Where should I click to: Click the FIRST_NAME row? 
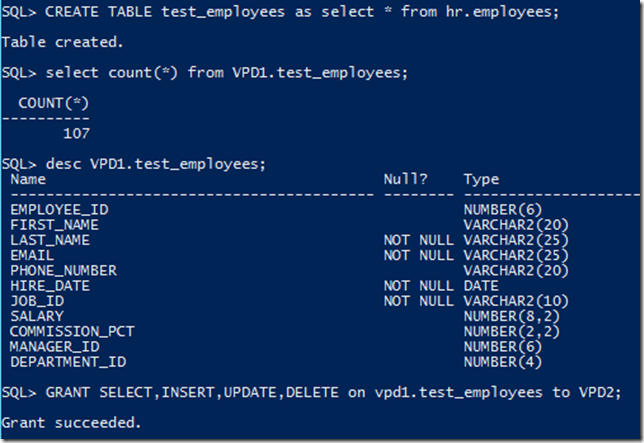pyautogui.click(x=289, y=225)
